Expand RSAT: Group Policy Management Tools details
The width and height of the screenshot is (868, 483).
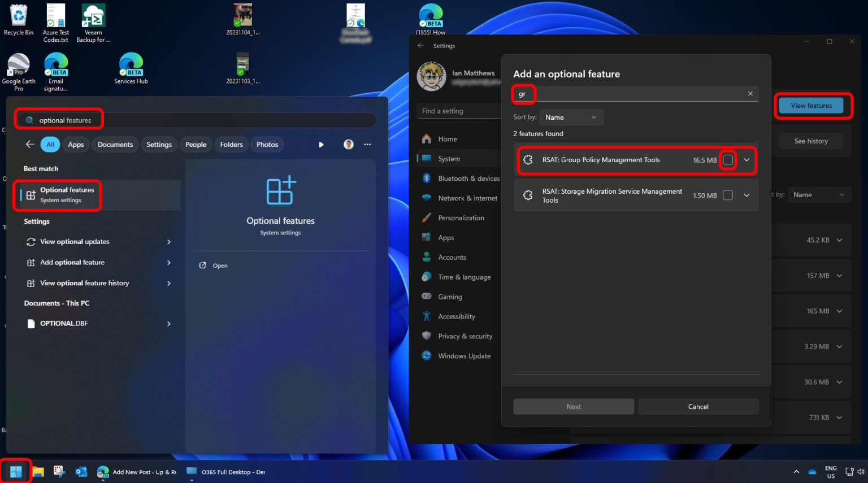tap(747, 160)
